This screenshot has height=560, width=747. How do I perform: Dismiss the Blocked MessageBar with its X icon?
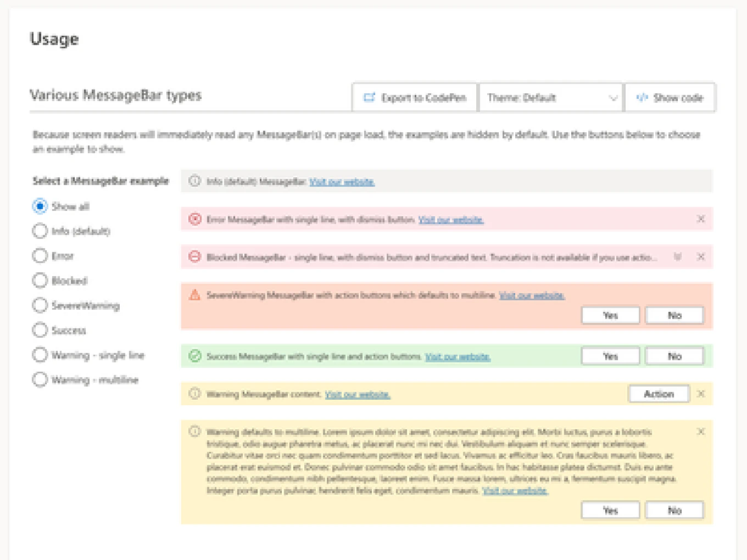(701, 256)
